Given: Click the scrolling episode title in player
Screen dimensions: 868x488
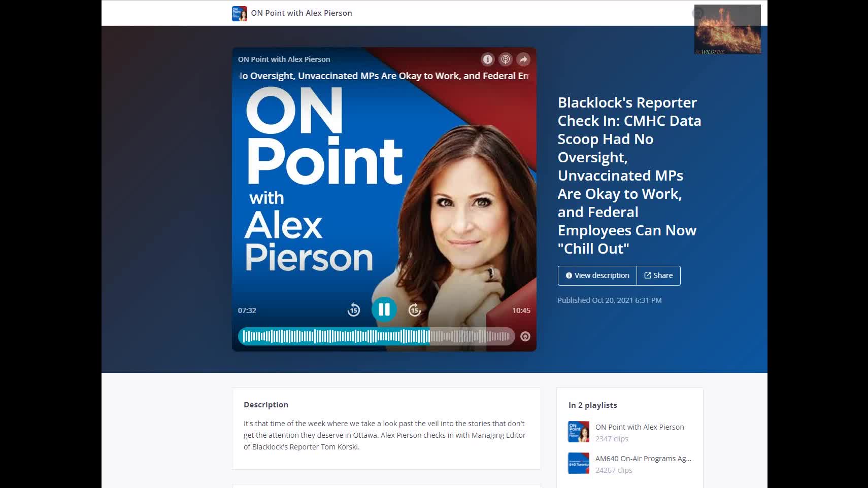Looking at the screenshot, I should coord(384,76).
